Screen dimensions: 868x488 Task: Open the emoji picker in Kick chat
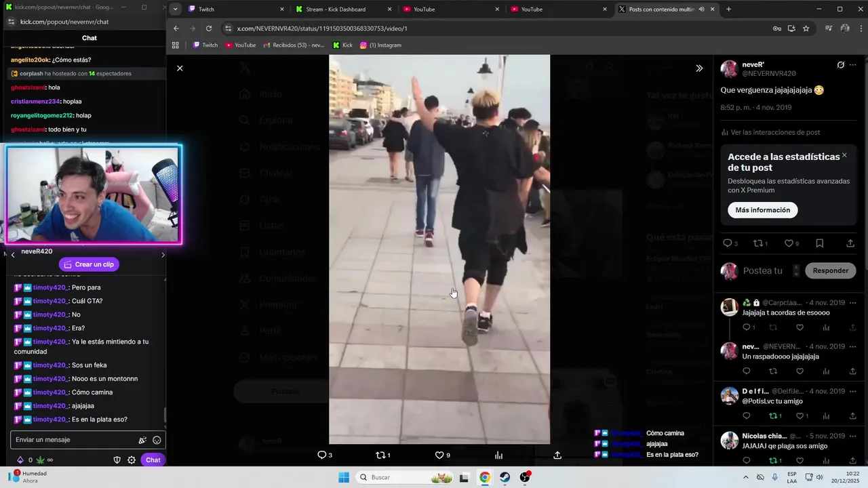click(x=157, y=440)
